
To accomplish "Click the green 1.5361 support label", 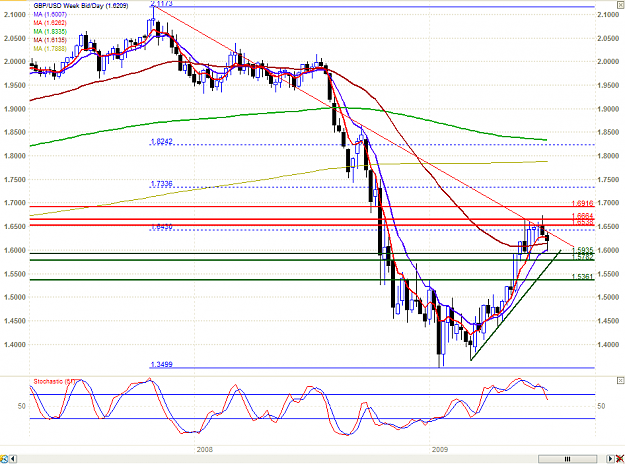I will 582,277.
